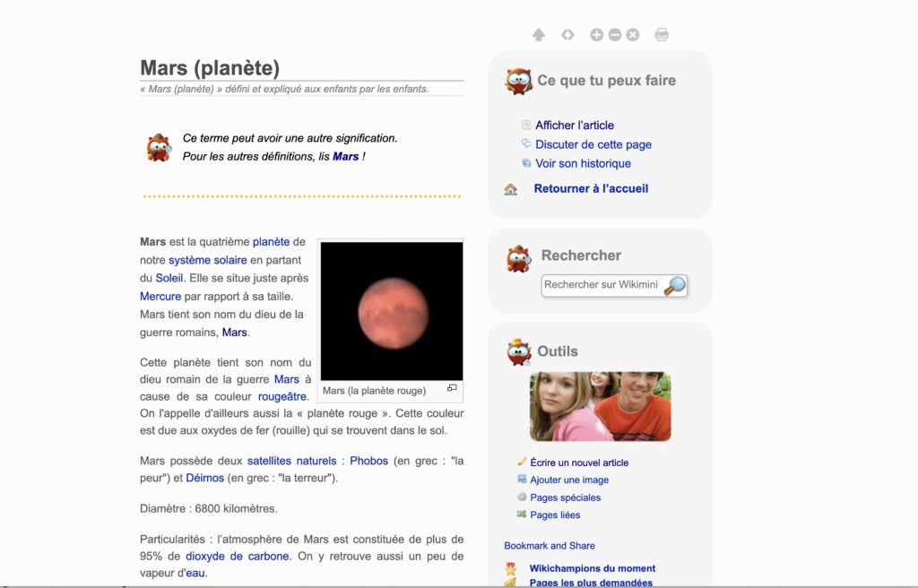Click the circled X reset icon

632,35
